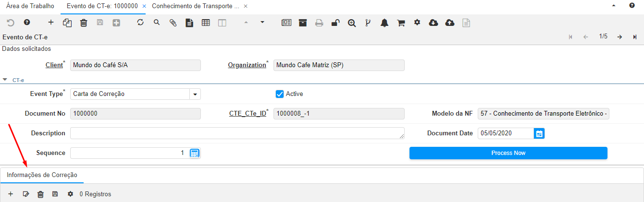644x202 pixels.
Task: Click the copy record icon
Action: point(67,23)
